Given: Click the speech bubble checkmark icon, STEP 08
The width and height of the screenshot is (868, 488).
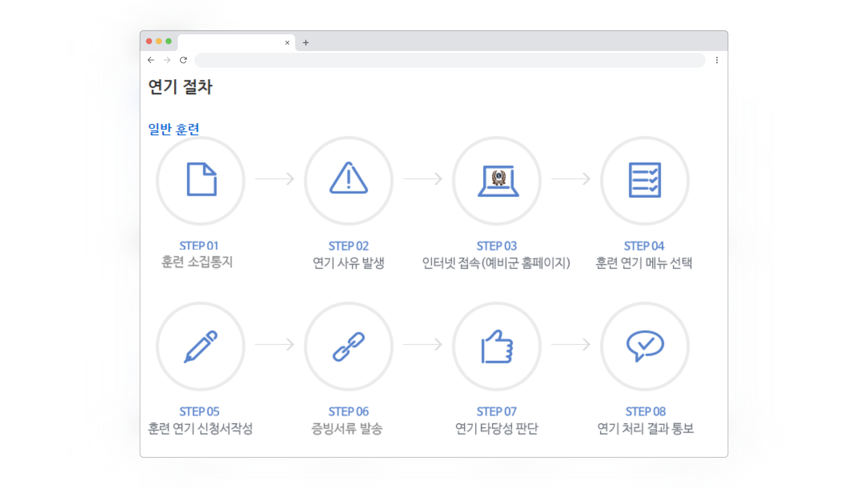Looking at the screenshot, I should tap(645, 346).
